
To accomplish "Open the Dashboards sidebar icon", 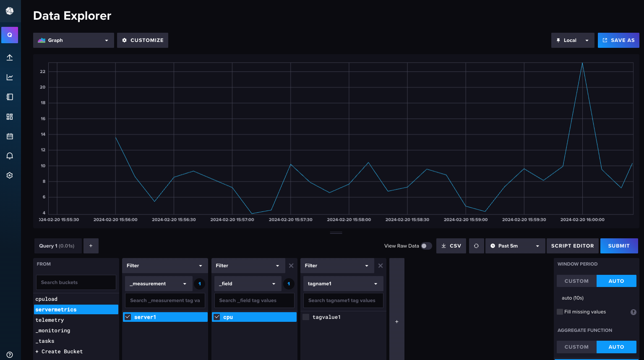I will 9,117.
